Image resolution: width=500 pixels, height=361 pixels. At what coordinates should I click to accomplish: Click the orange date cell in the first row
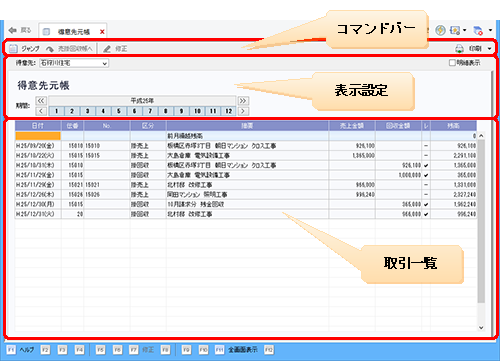38,136
